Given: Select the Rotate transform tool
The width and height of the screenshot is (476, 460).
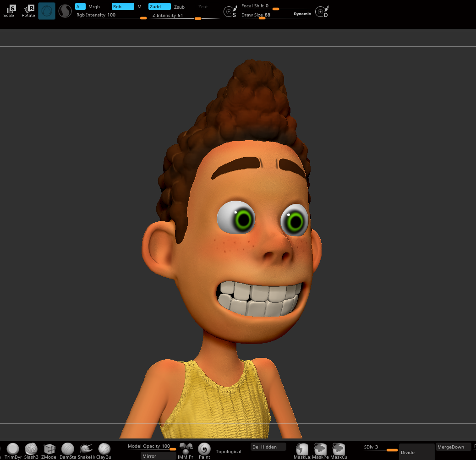Looking at the screenshot, I should point(28,11).
